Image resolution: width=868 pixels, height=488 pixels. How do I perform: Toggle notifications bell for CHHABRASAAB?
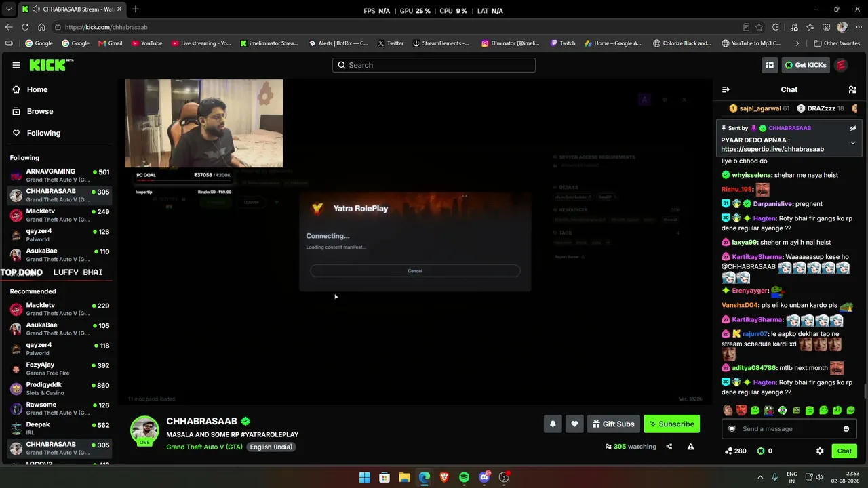pos(553,424)
